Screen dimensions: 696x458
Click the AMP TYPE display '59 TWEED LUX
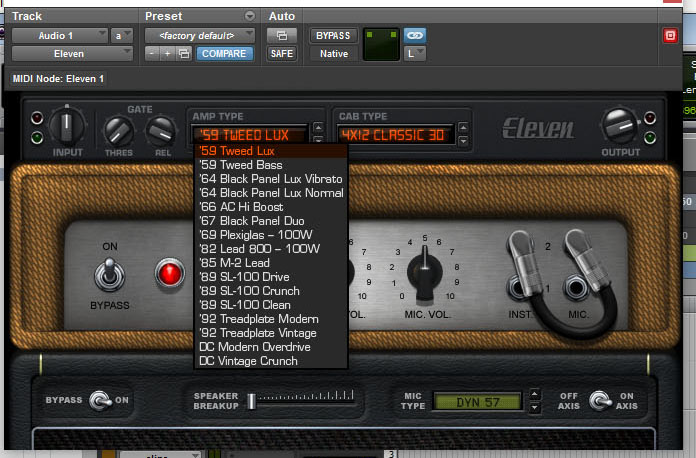point(249,135)
